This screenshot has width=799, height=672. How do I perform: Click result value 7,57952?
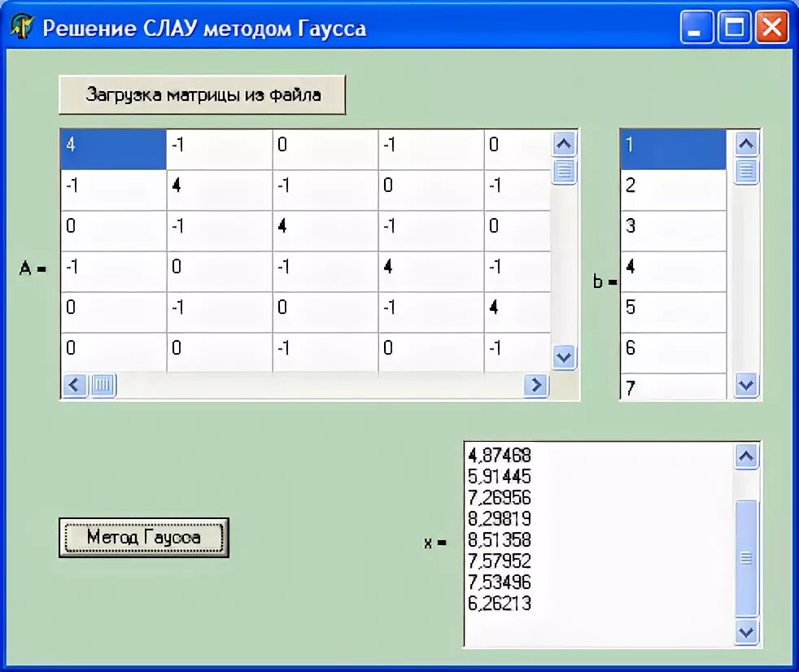[x=500, y=561]
